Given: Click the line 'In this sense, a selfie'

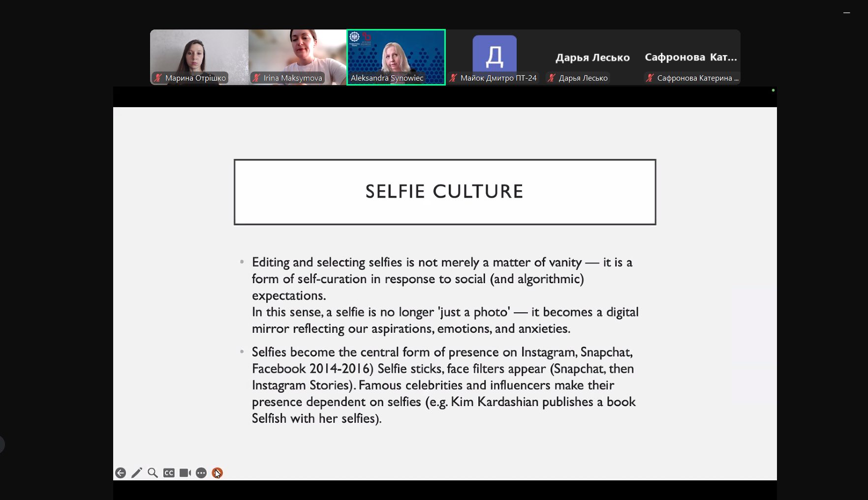Looking at the screenshot, I should (x=445, y=312).
